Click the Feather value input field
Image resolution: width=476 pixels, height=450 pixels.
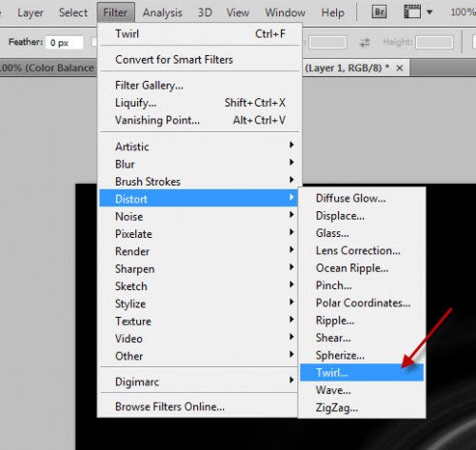65,43
